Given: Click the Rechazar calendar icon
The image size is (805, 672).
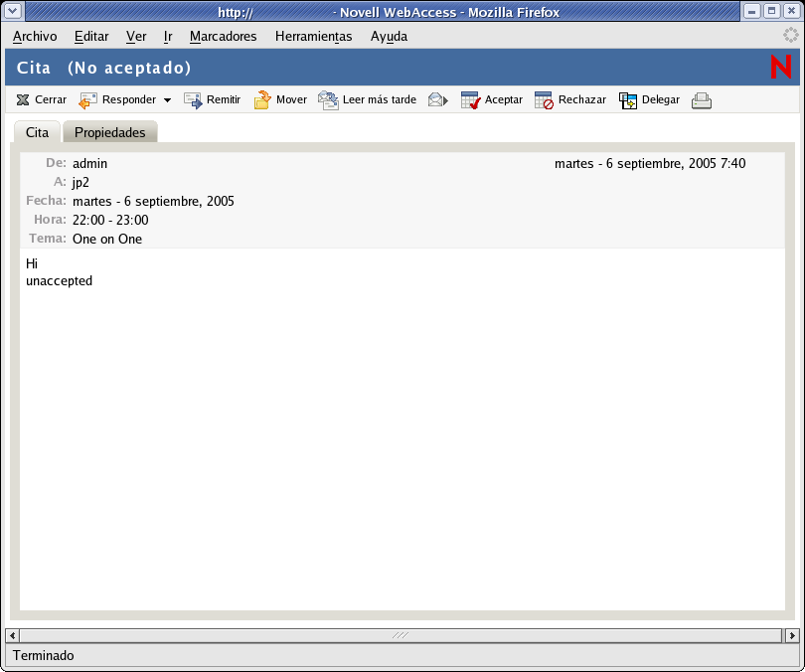Looking at the screenshot, I should coord(544,100).
